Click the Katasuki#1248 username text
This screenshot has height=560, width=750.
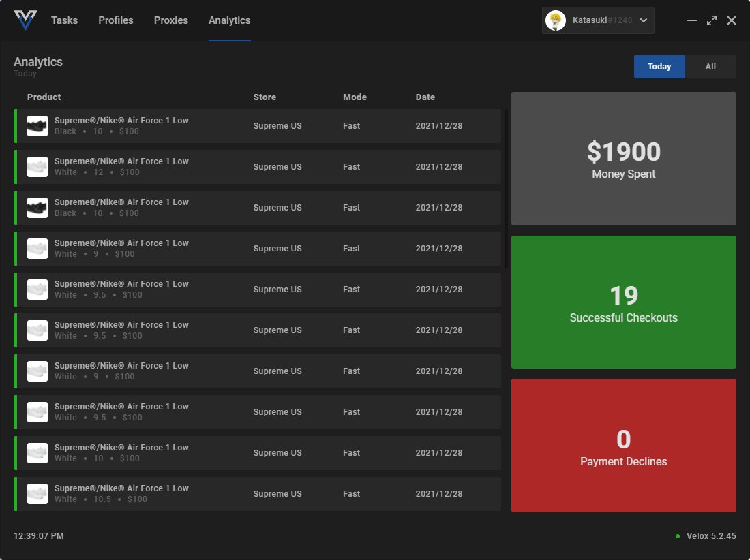tap(602, 20)
